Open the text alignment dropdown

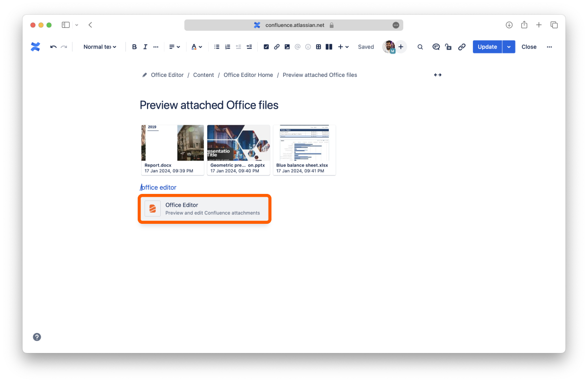click(174, 47)
